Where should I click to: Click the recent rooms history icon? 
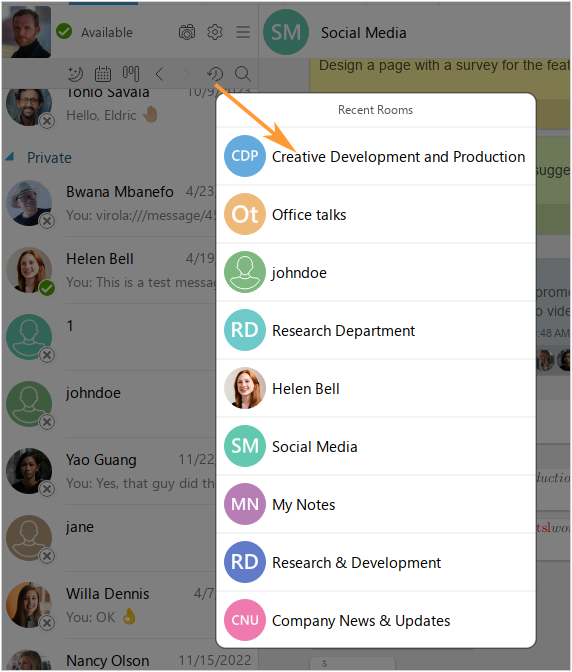pos(215,74)
